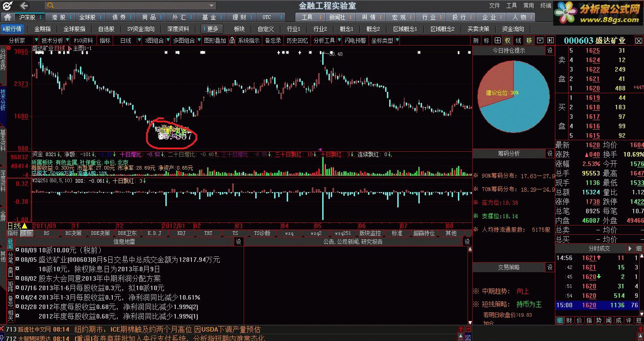Open the 常用 menu
The image size is (644, 341).
coord(529,5)
